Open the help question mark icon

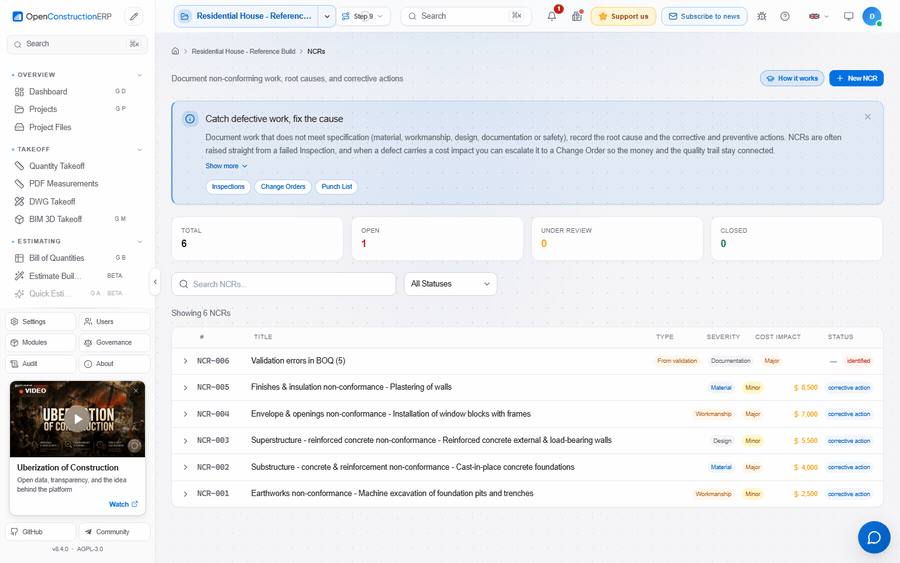click(785, 16)
